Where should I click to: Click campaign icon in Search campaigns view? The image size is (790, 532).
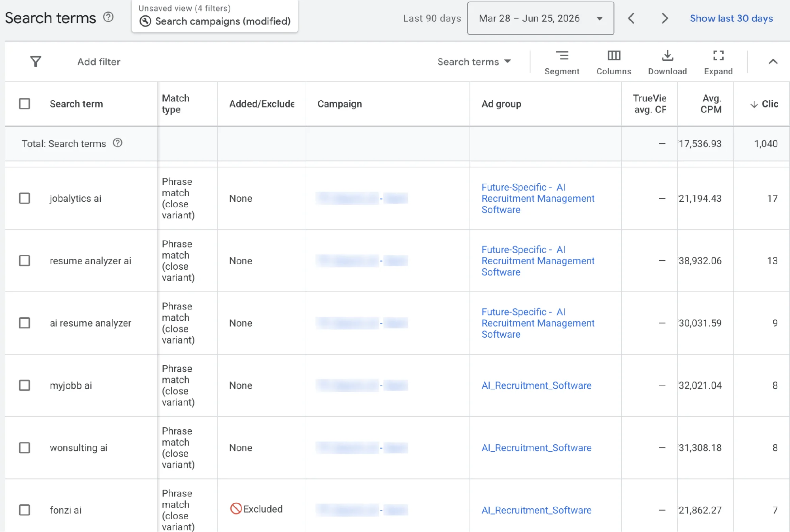(x=145, y=21)
